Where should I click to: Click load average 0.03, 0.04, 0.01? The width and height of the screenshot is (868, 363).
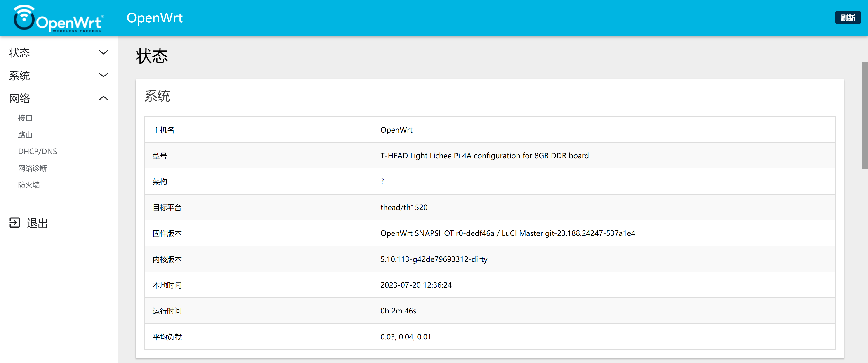[x=406, y=337]
